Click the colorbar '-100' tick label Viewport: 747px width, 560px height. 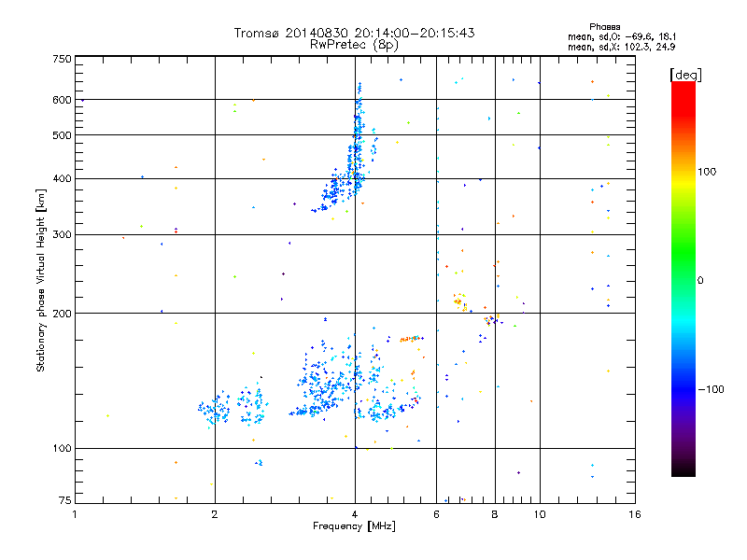711,389
